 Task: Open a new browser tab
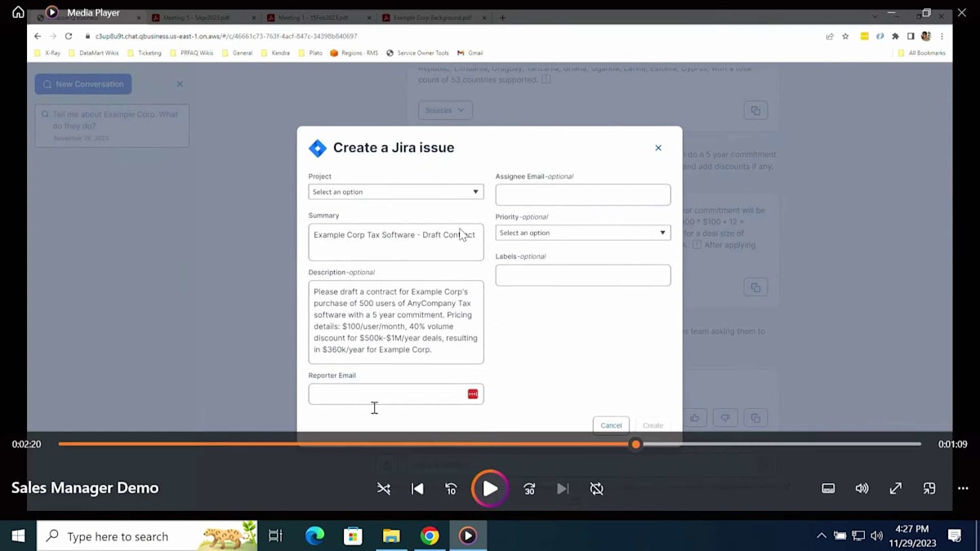pos(502,17)
